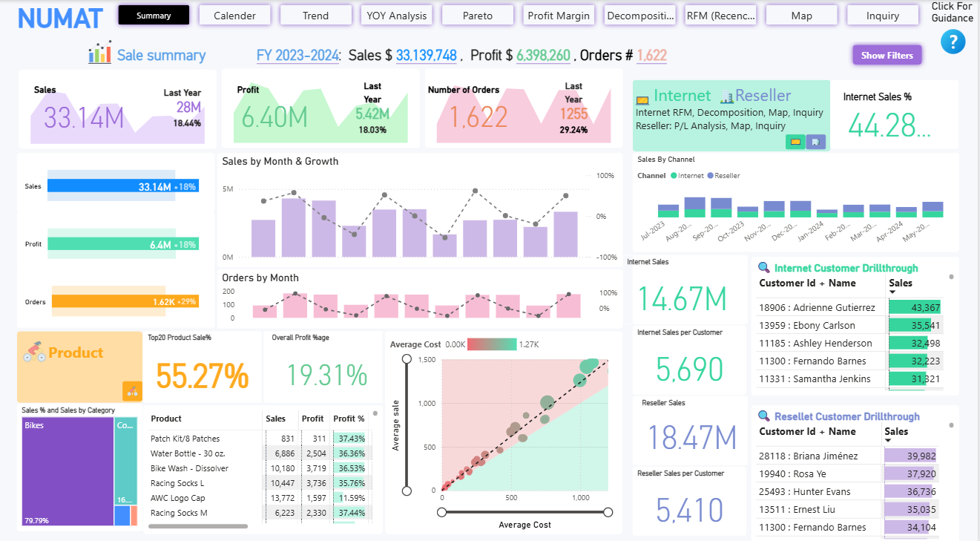Click the FY 2023-2024 link
The image size is (980, 541).
pyautogui.click(x=297, y=55)
